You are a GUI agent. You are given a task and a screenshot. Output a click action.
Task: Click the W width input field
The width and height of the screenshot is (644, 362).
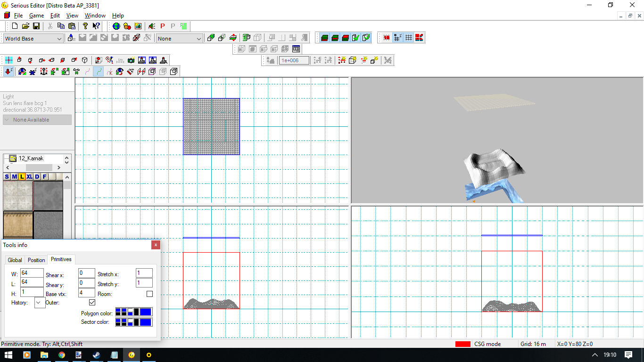pos(32,273)
